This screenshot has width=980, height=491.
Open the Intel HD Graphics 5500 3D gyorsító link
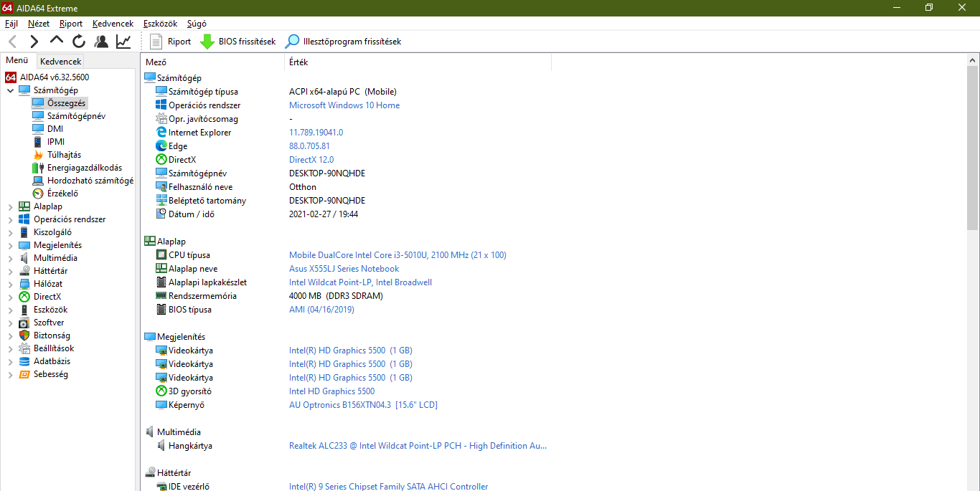click(331, 391)
